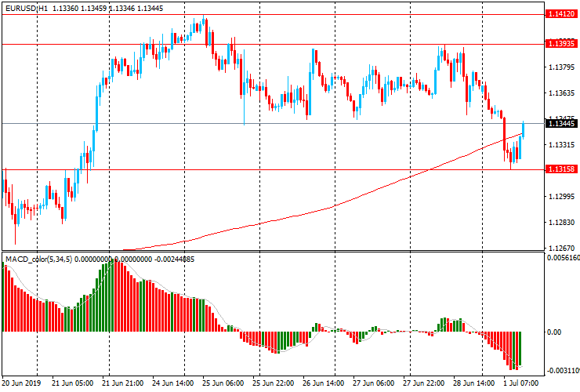Select the 1.13935 resistance price tag
Screen dimensions: 580x392
(561, 44)
